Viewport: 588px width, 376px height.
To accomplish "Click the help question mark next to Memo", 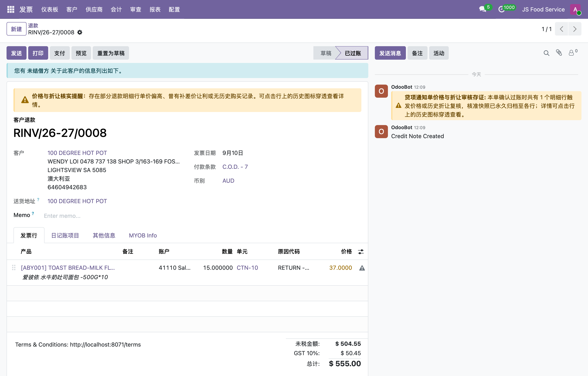I will (33, 213).
